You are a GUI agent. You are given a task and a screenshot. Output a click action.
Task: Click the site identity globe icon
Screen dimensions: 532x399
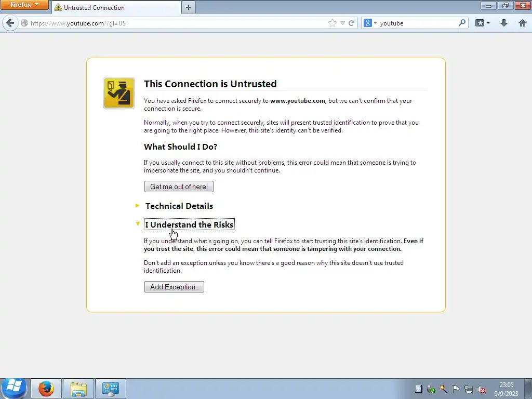tap(24, 23)
